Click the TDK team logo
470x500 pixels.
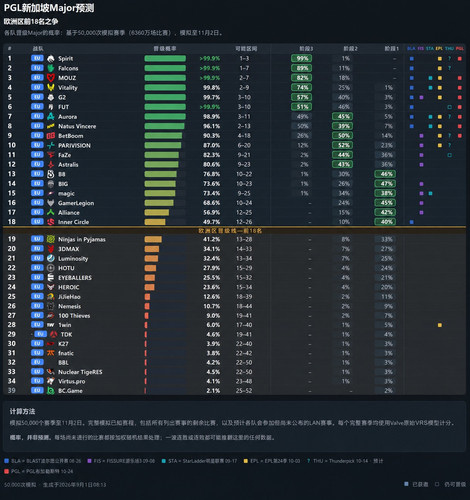click(x=53, y=334)
